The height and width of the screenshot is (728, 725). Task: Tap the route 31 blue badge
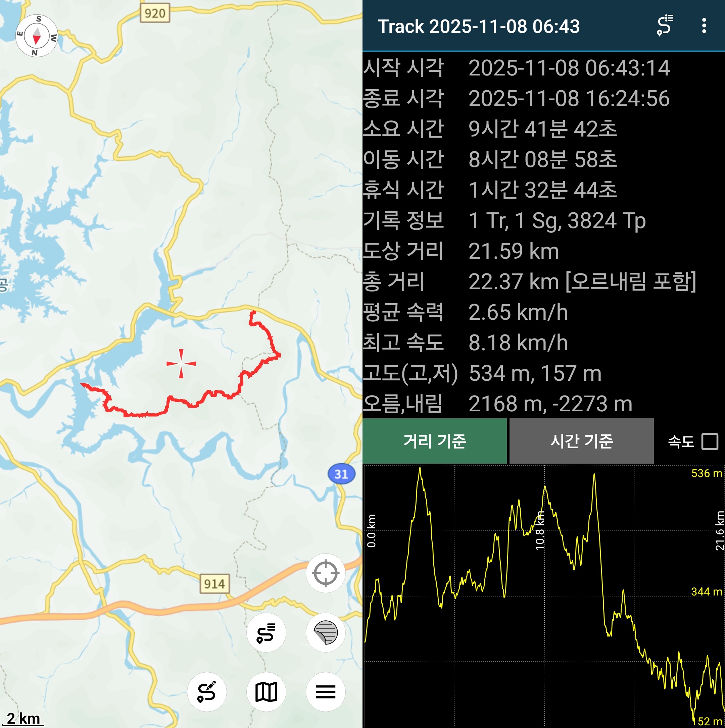click(x=341, y=474)
